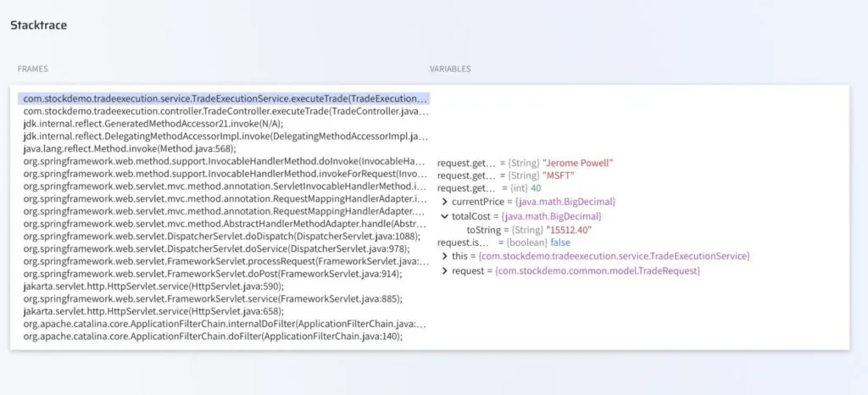This screenshot has width=868, height=395.
Task: Select the DelegatingMethodAccessorImpl.invoke frame
Action: click(x=225, y=136)
